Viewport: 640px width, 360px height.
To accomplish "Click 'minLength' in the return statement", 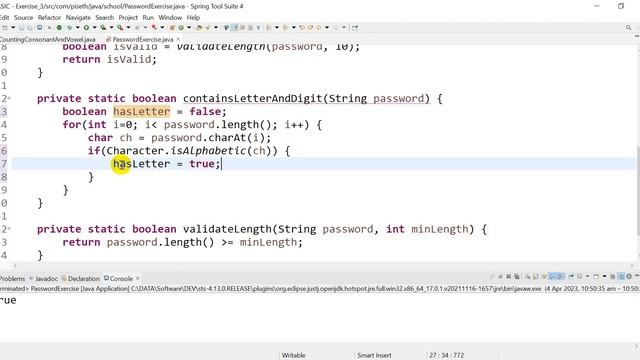I will pyautogui.click(x=268, y=242).
